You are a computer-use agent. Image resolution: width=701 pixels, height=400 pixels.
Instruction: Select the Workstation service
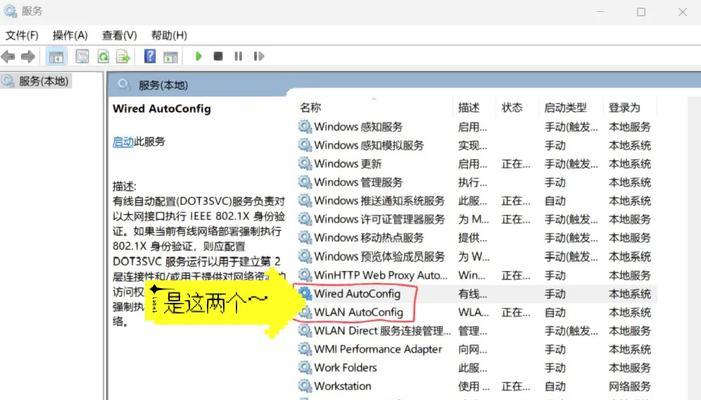click(x=475, y=386)
